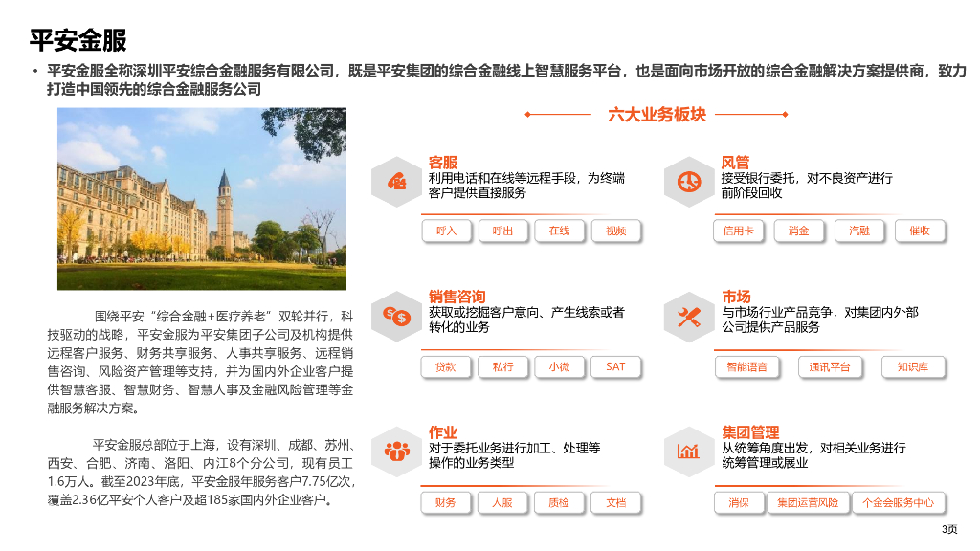Click the 贷款 tag button
This screenshot has width=980, height=551.
(x=446, y=367)
